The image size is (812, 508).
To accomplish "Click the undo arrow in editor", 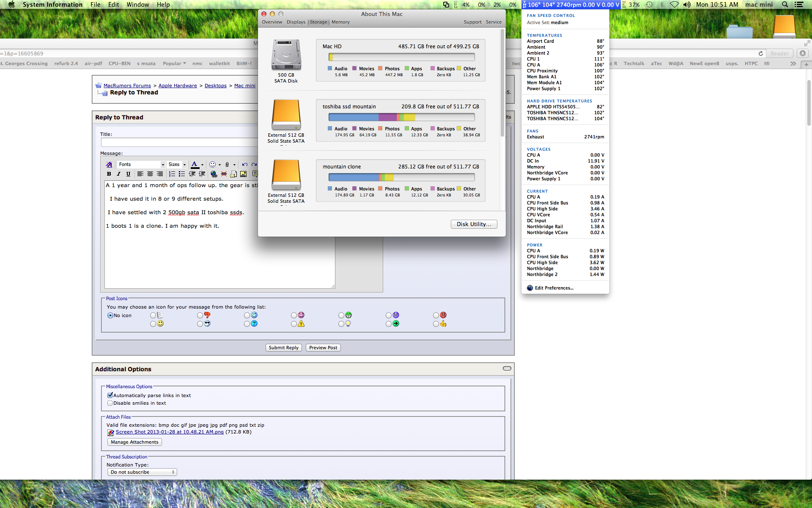I will point(244,164).
